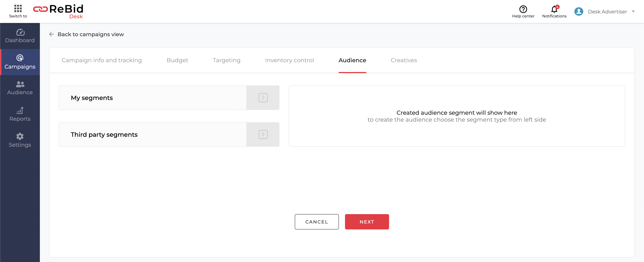The height and width of the screenshot is (262, 644).
Task: Select the Third party segments row label
Action: click(104, 135)
